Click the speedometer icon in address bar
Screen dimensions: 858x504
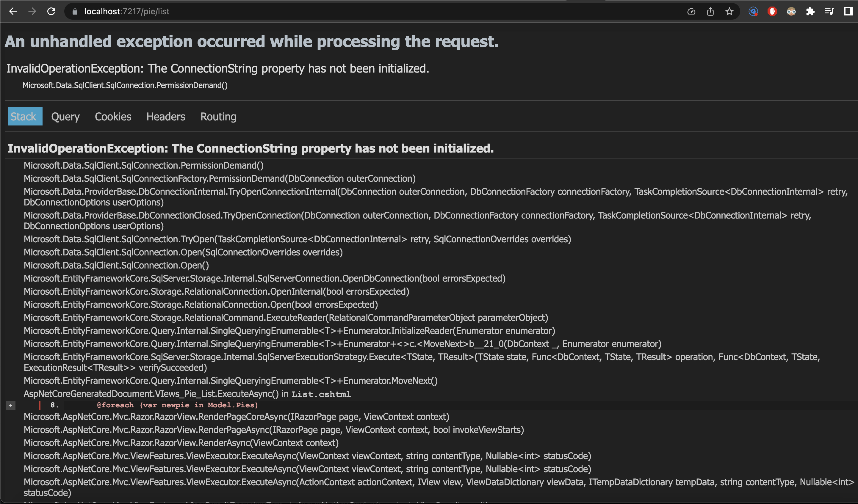691,12
